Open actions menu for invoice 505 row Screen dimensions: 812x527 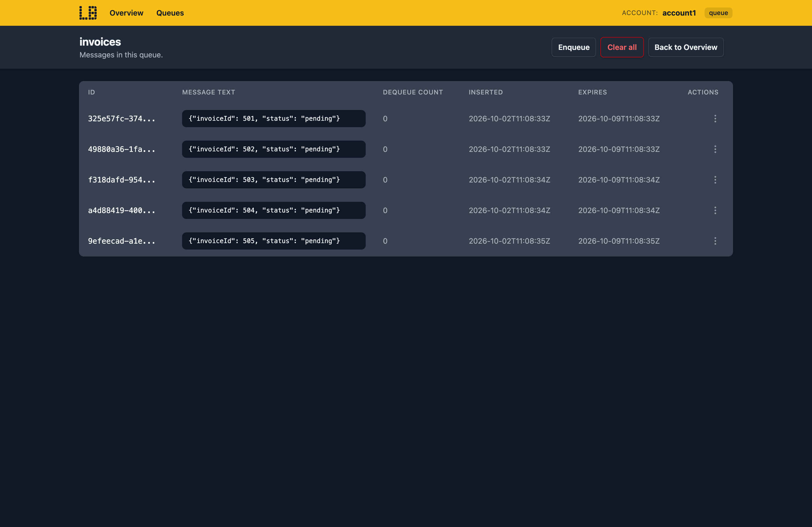click(715, 241)
